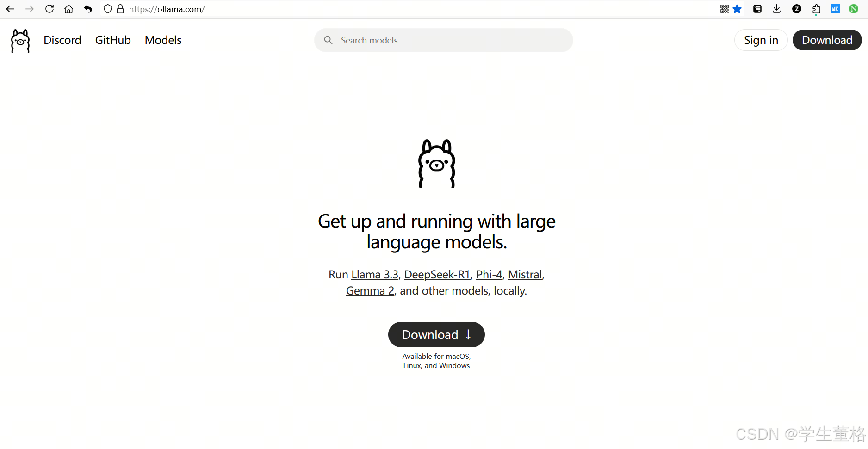Image resolution: width=868 pixels, height=449 pixels.
Task: Open the Models nav link
Action: click(163, 40)
